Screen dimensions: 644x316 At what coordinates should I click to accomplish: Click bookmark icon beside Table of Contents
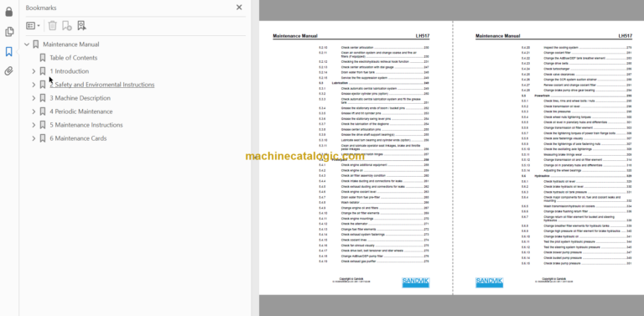(x=42, y=58)
